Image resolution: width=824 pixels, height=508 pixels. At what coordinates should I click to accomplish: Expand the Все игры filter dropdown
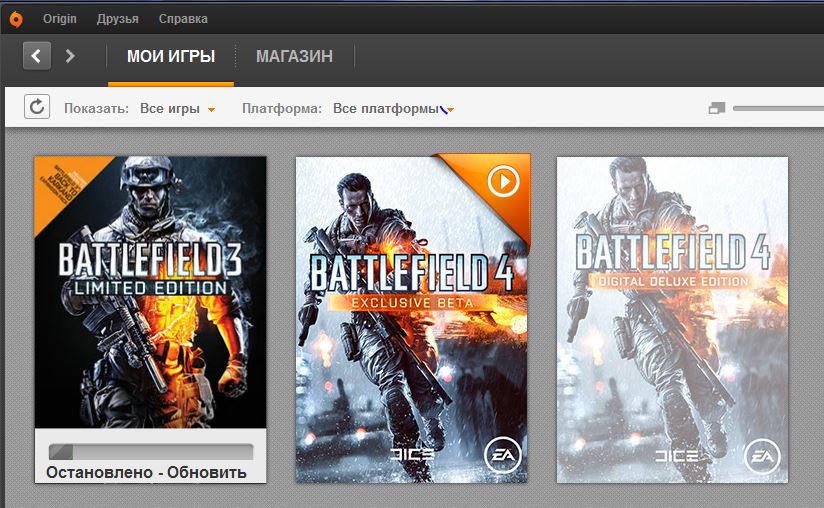pyautogui.click(x=177, y=109)
